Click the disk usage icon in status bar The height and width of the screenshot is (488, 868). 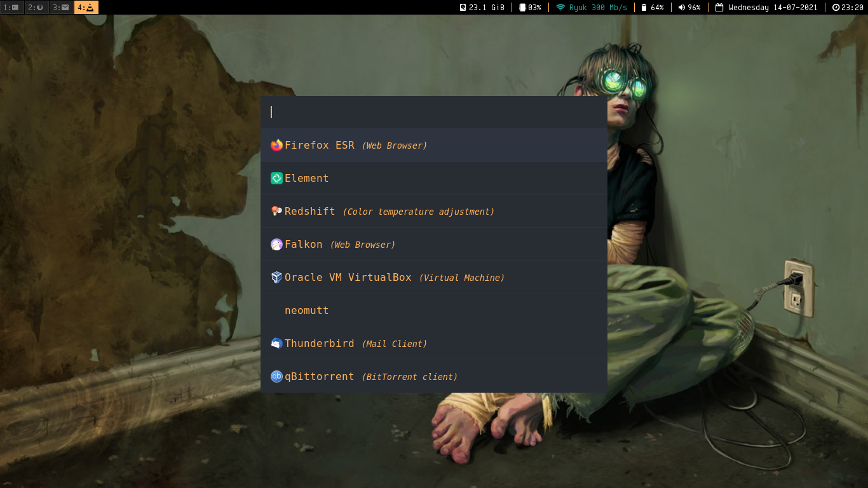click(463, 8)
